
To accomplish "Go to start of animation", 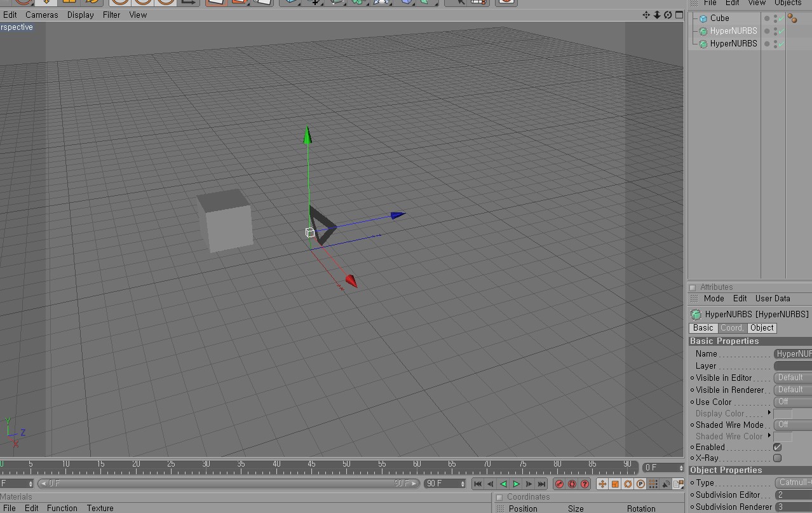I will click(x=478, y=484).
